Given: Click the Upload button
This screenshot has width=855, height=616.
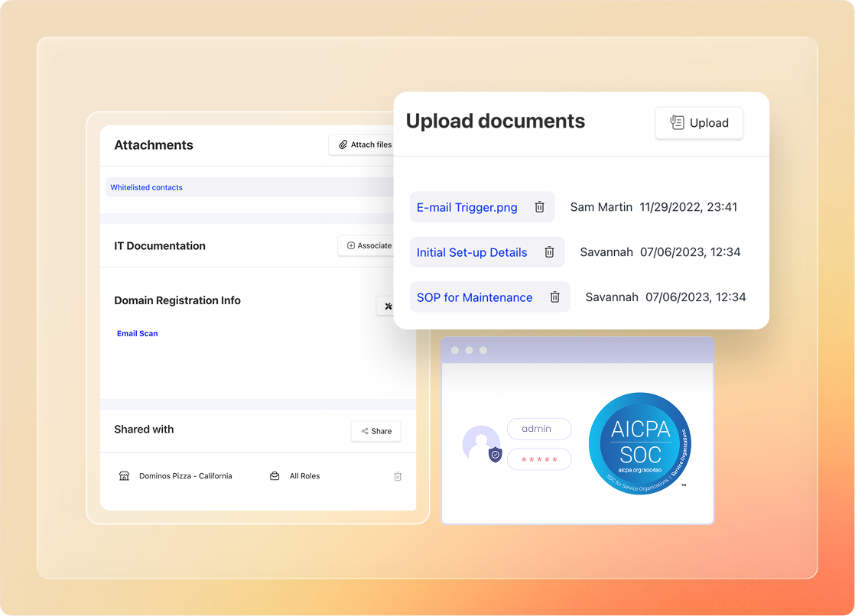Looking at the screenshot, I should click(699, 123).
